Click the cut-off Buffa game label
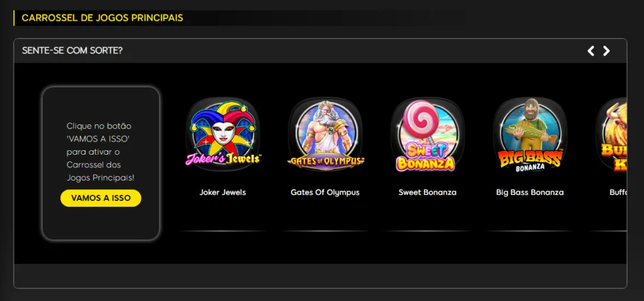 coord(618,192)
